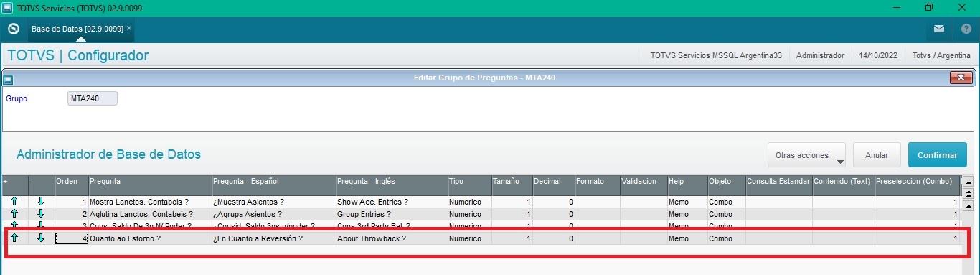
Task: Restore the TOTVS application window
Action: pos(930,7)
